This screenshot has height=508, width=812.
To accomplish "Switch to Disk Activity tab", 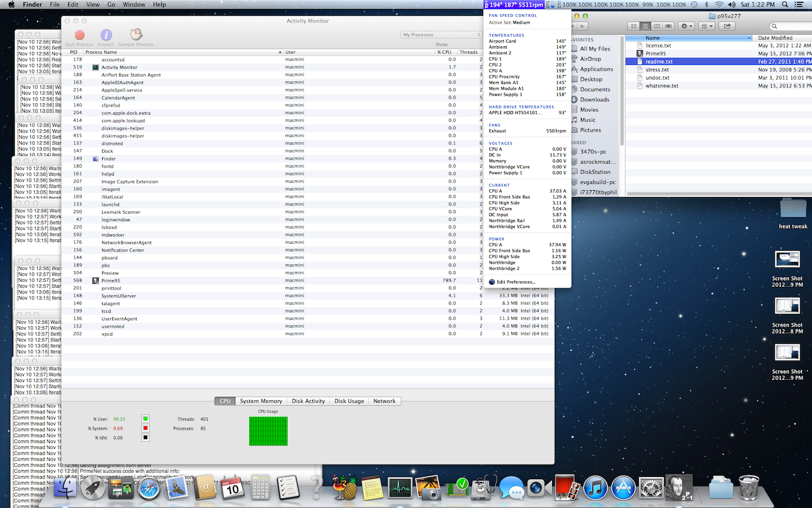I will (308, 401).
